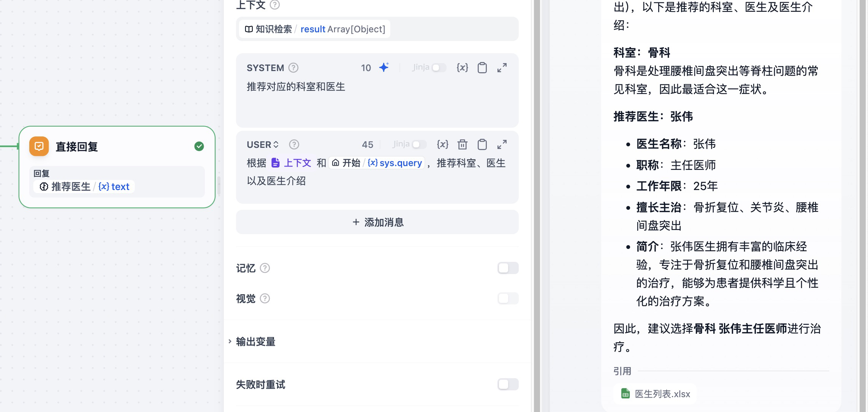Insert variable in USER prompt via {x} icon
Viewport: 868px width, 412px height.
(x=442, y=144)
